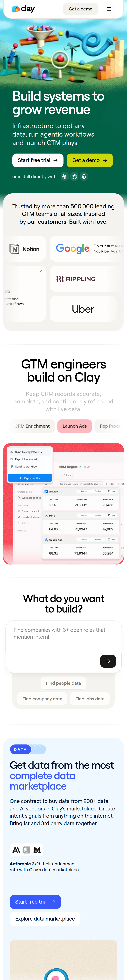Click the third customer logo icon
The width and height of the screenshot is (127, 980).
click(37, 850)
